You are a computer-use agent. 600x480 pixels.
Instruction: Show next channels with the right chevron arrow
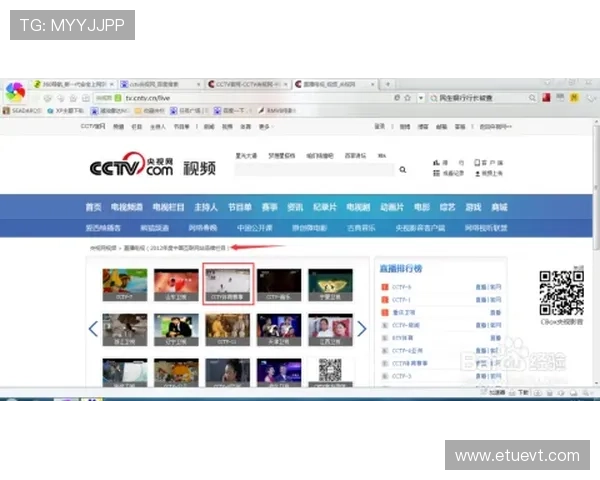click(x=362, y=328)
